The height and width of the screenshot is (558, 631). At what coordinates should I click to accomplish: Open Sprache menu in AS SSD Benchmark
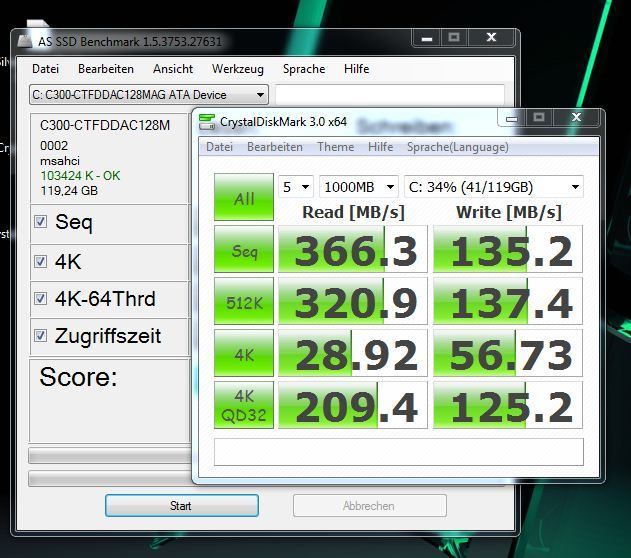coord(304,69)
